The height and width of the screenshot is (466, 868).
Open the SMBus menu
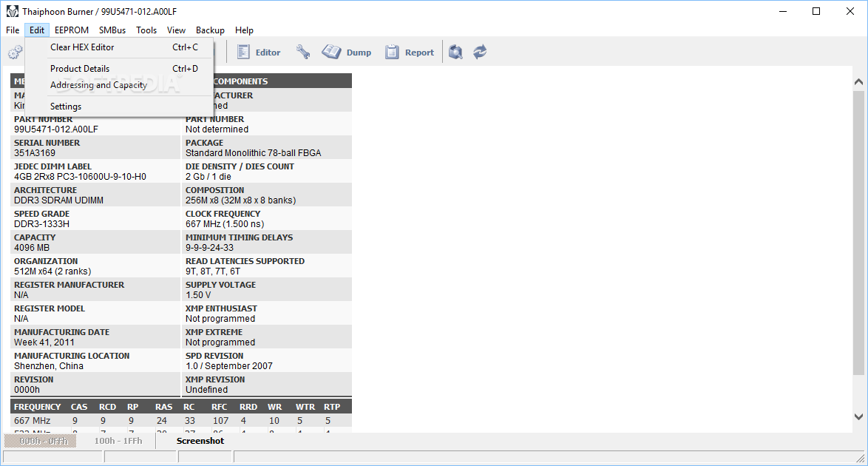[x=112, y=30]
